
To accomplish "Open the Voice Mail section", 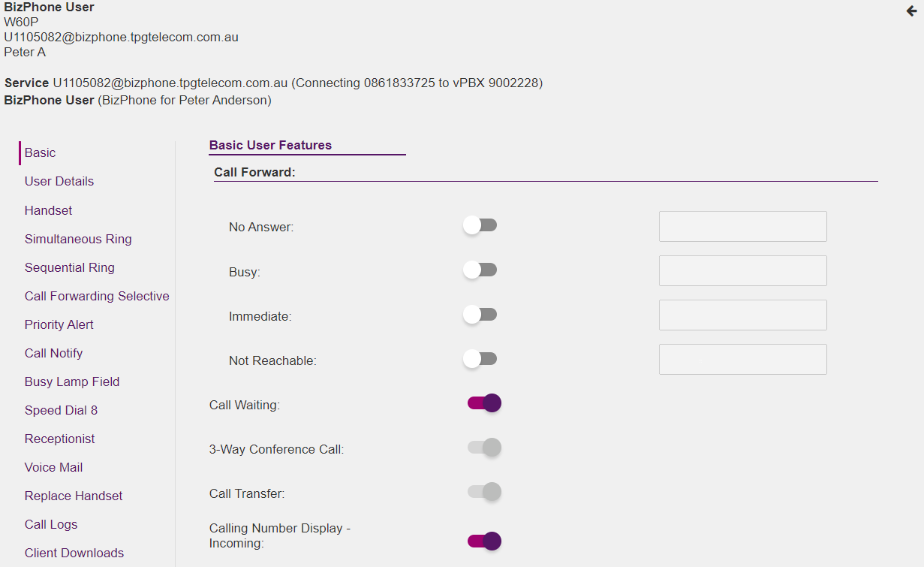I will 53,467.
